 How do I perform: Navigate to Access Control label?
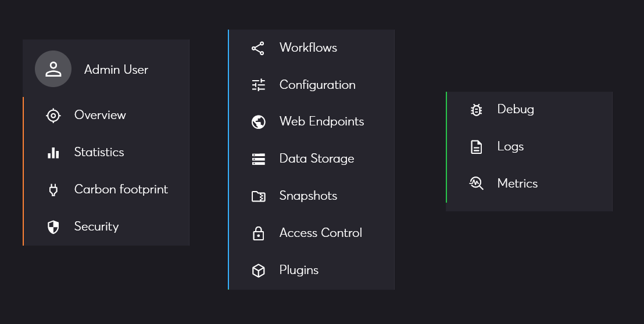coord(320,233)
